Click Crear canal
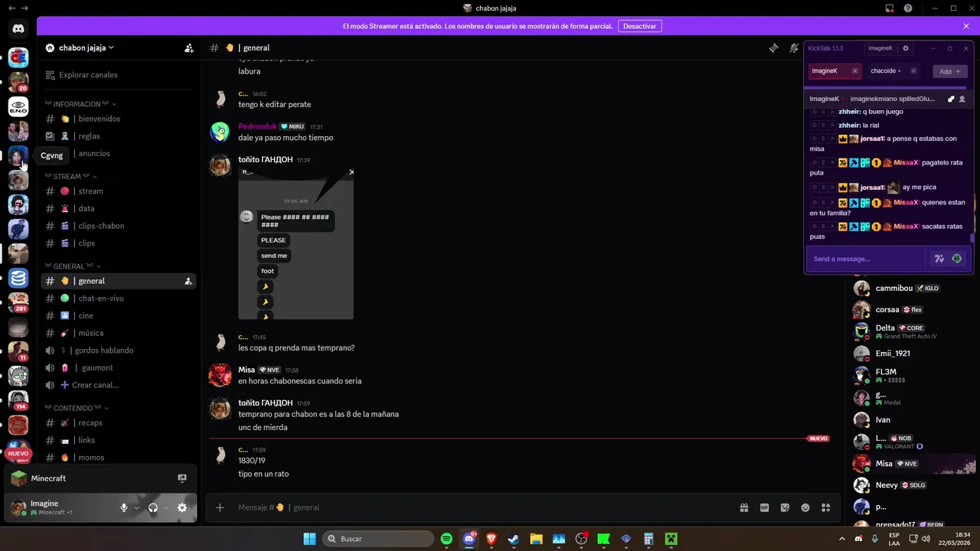 [x=119, y=385]
